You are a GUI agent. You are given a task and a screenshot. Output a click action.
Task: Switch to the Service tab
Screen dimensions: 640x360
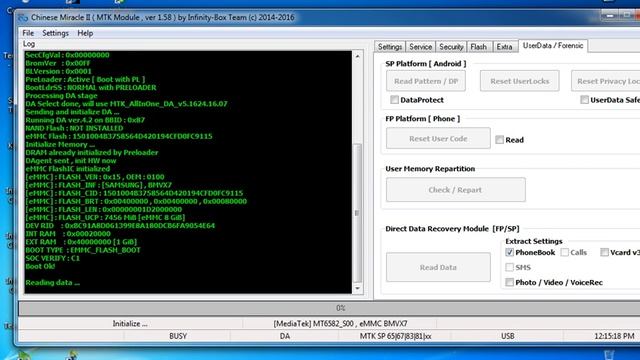pos(420,47)
